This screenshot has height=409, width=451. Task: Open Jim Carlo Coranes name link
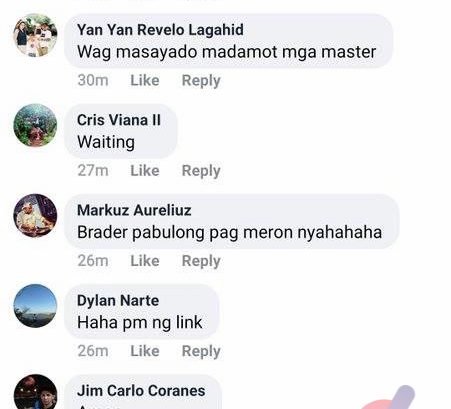point(141,391)
